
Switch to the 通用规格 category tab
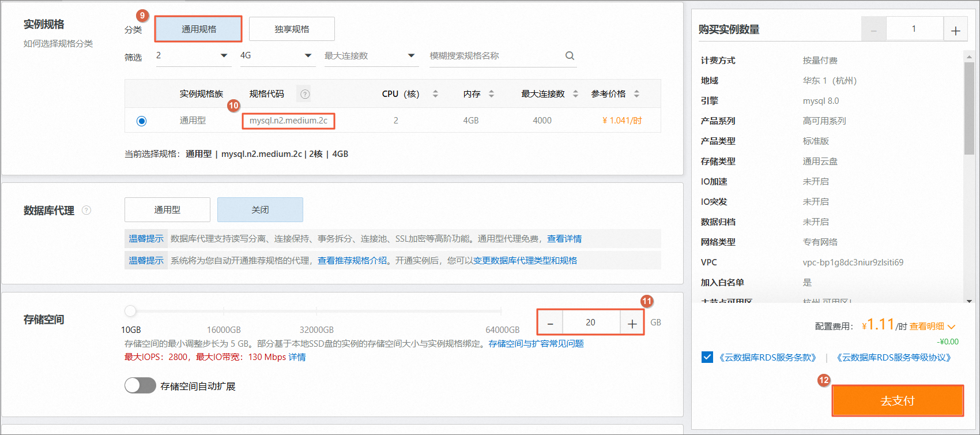pos(198,29)
